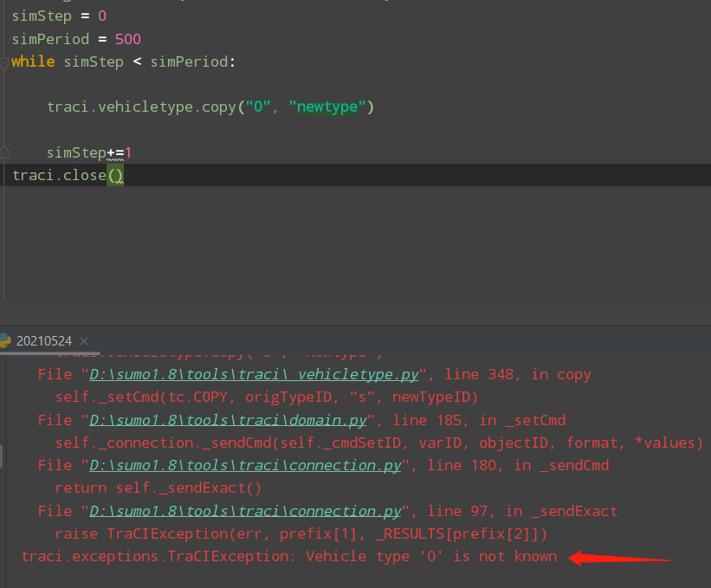The width and height of the screenshot is (711, 588).
Task: Click the raise TraCIException traceback line
Action: (x=303, y=533)
